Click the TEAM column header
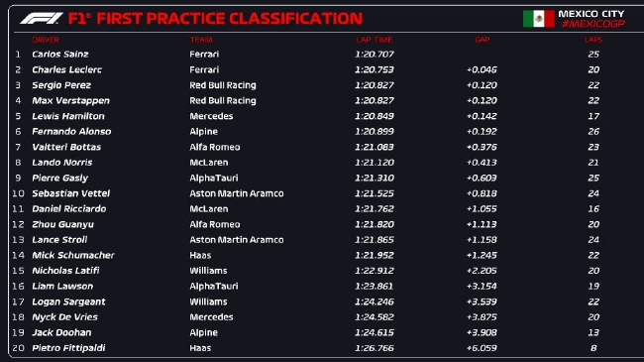This screenshot has width=644, height=362. point(201,40)
